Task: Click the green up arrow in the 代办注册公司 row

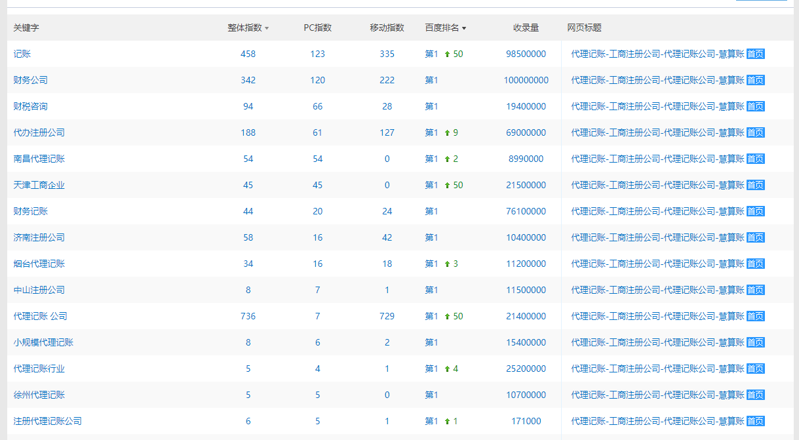Action: [447, 133]
